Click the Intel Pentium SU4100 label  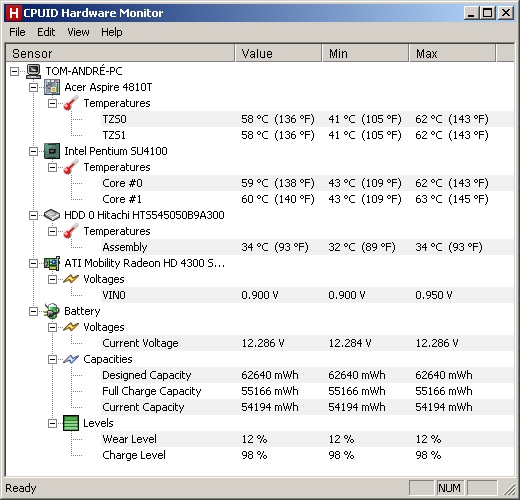point(116,151)
